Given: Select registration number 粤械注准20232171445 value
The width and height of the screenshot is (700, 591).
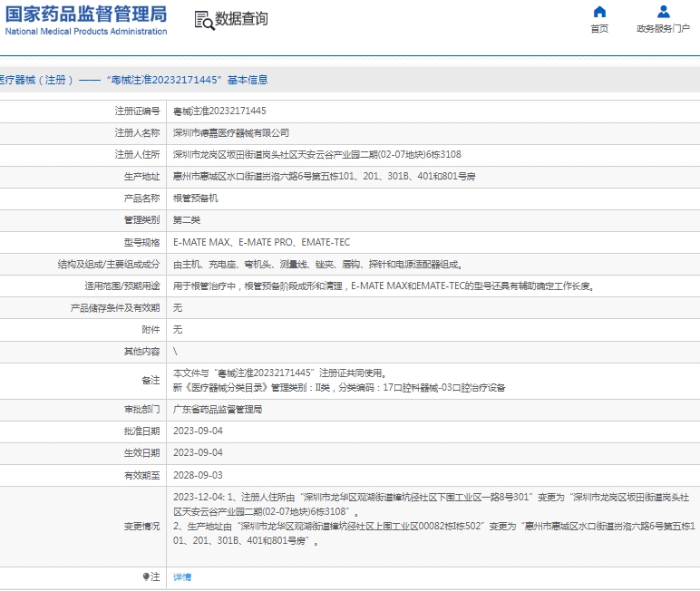Looking at the screenshot, I should click(x=219, y=111).
